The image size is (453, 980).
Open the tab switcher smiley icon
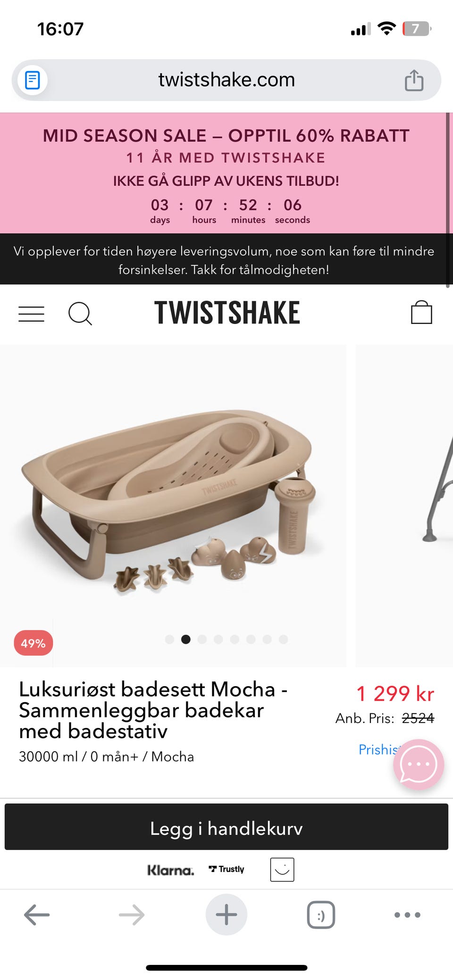coord(321,915)
